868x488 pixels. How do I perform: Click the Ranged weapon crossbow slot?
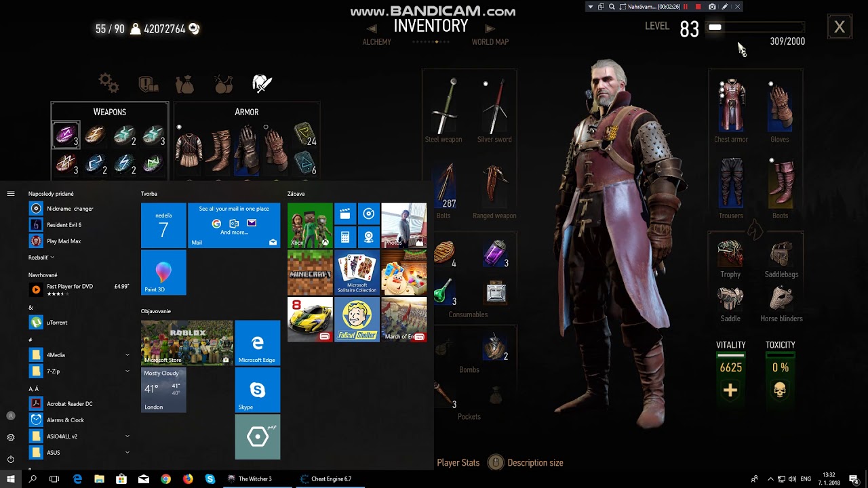494,184
